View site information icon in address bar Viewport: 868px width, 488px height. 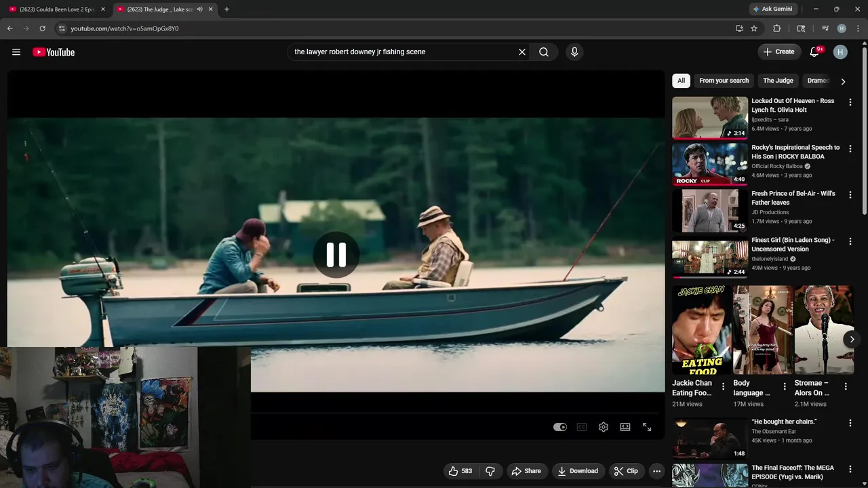pyautogui.click(x=62, y=28)
